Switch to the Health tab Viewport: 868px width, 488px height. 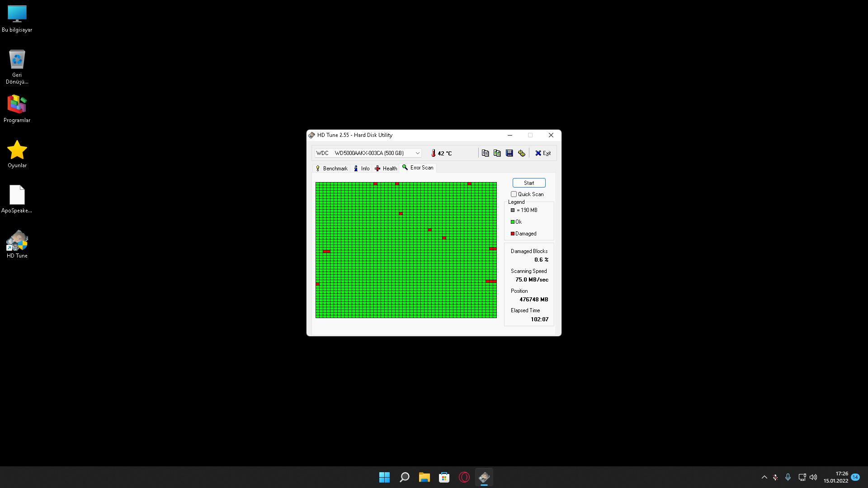click(386, 169)
